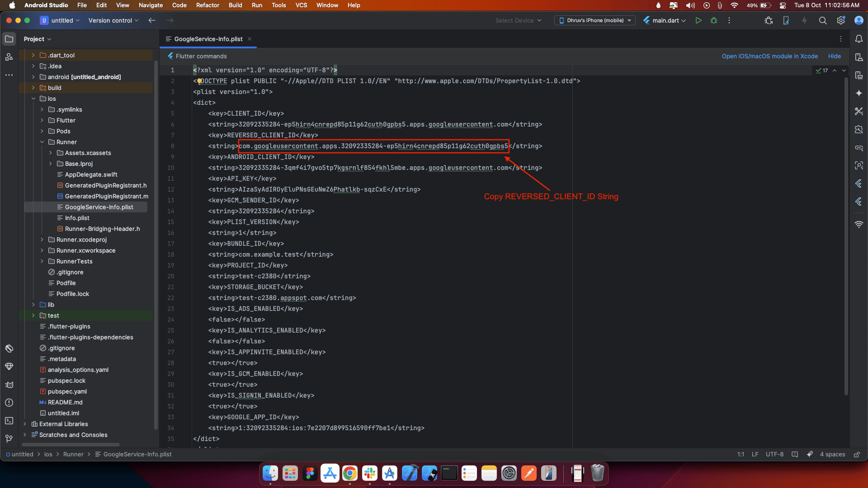Viewport: 868px width, 488px height.
Task: Open Search Everywhere magnifier icon
Action: tap(823, 20)
